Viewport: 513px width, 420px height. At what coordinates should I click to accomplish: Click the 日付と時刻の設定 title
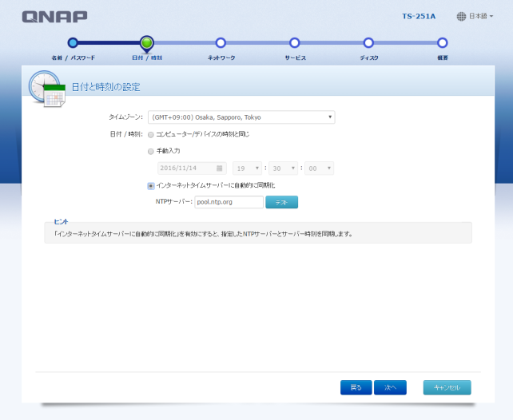click(x=106, y=87)
